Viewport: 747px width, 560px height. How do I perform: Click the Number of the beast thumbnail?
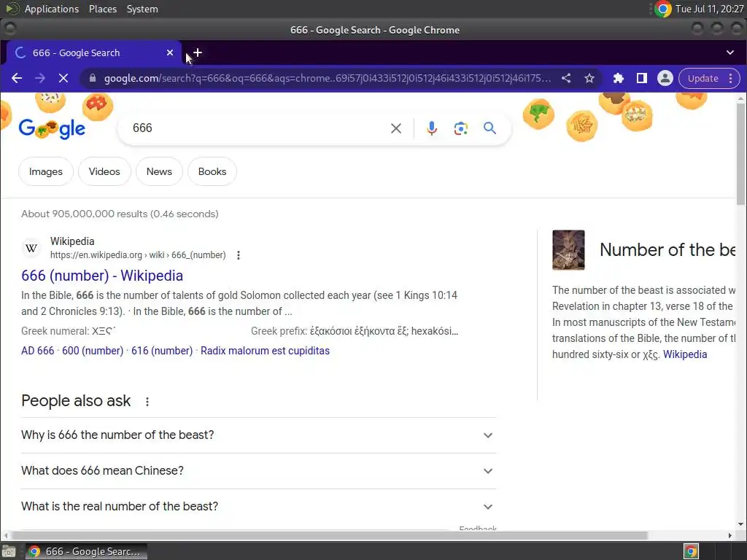pos(568,250)
